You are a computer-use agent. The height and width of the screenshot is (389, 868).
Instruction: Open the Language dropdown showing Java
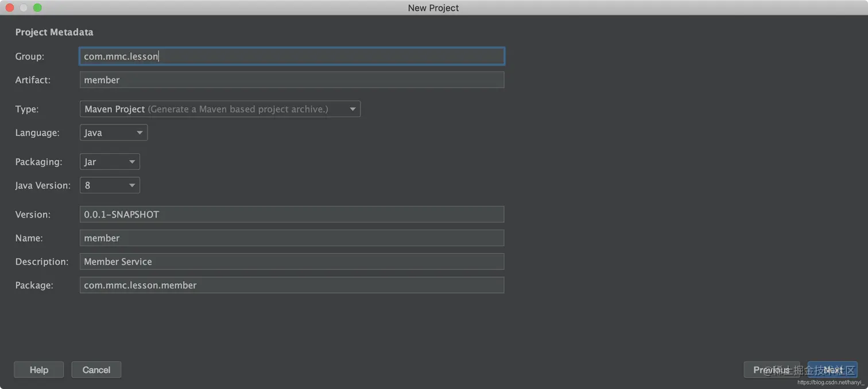tap(114, 133)
